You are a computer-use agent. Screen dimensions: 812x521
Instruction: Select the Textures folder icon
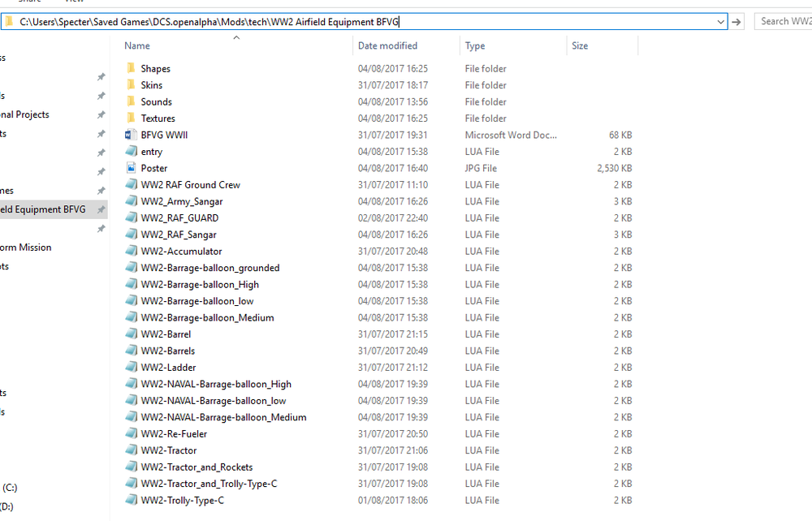click(x=131, y=118)
